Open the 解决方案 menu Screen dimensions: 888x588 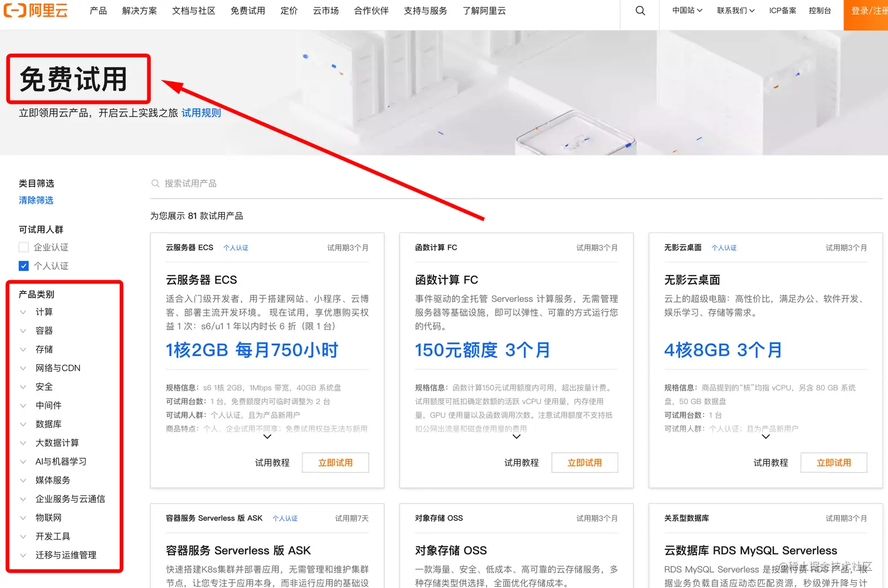point(139,11)
